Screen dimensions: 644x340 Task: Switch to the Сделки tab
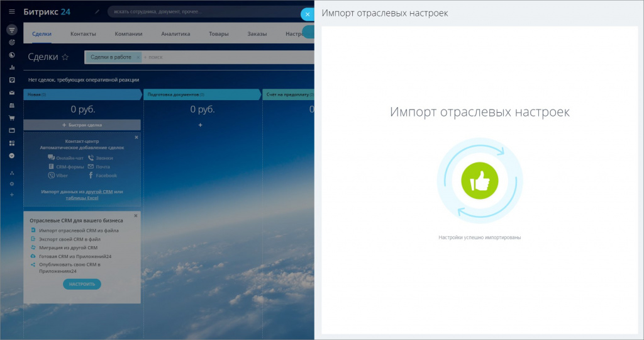point(42,34)
